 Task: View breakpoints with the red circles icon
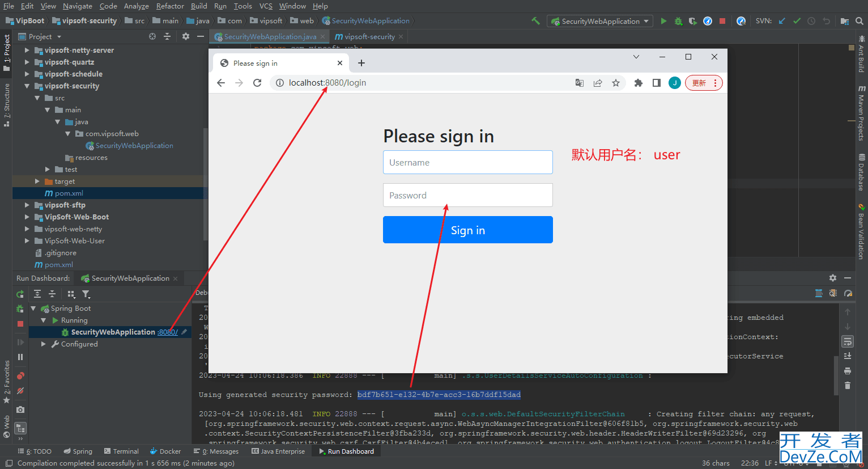tap(20, 375)
